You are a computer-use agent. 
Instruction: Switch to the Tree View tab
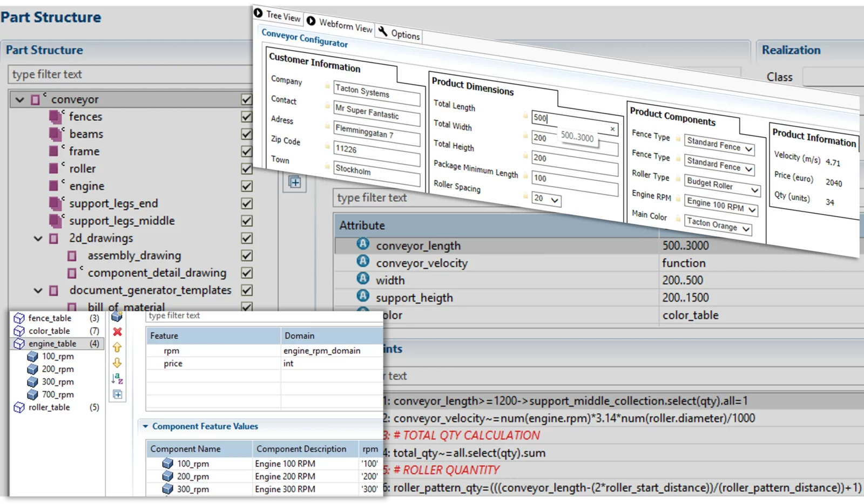(277, 15)
